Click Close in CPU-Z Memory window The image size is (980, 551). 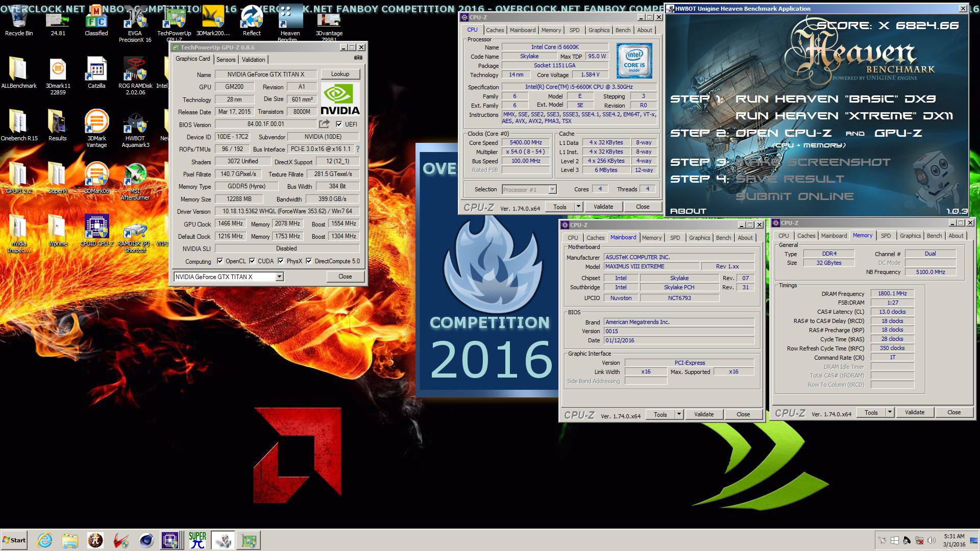tap(954, 412)
